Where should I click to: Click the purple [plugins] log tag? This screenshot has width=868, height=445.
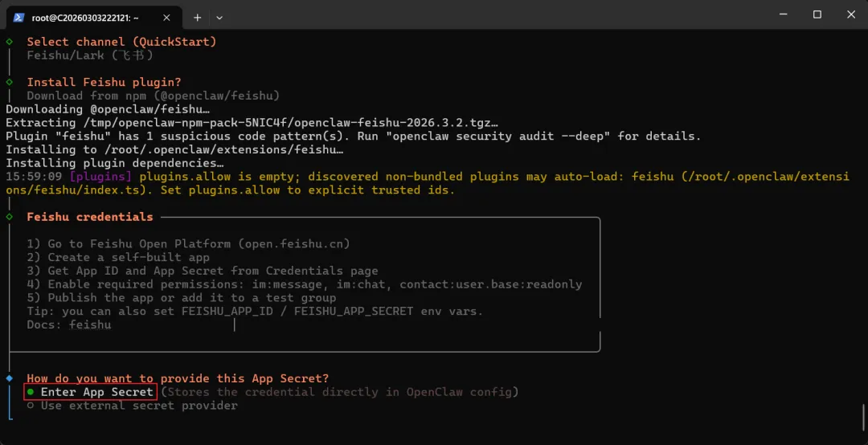100,177
